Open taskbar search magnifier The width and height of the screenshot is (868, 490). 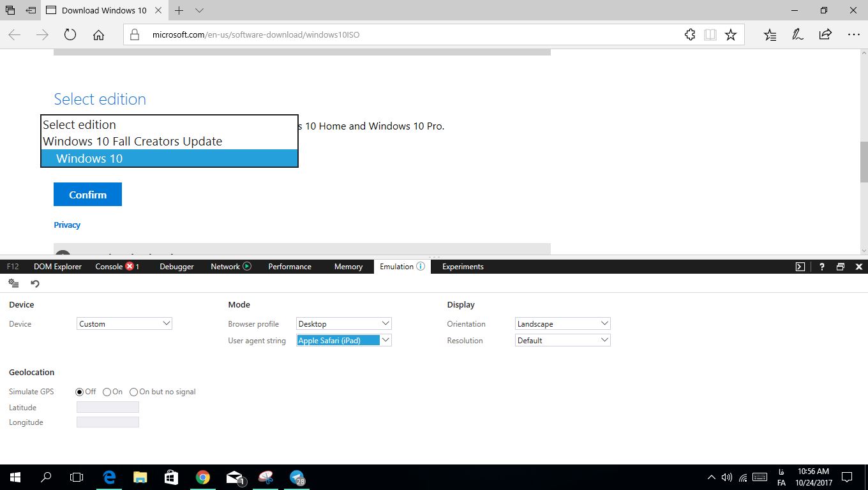pyautogui.click(x=46, y=477)
